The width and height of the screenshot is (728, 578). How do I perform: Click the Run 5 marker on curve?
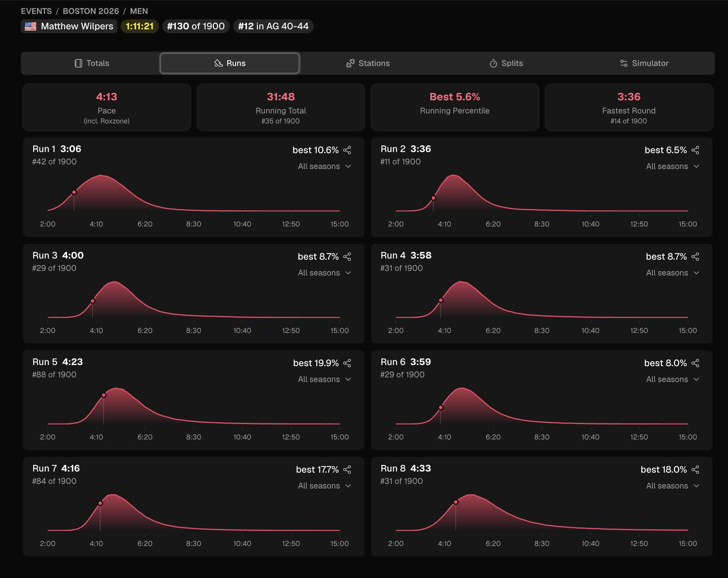coord(104,395)
